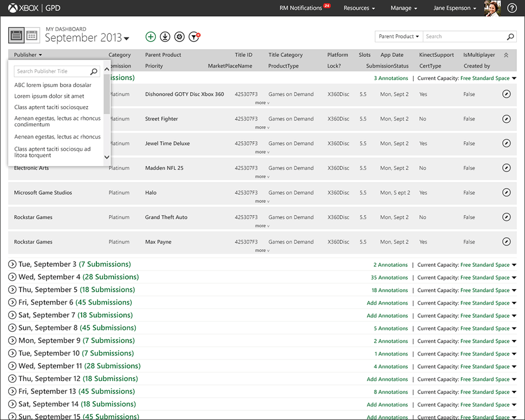Select Class aptent taciti sociosqu ad litora publisher
This screenshot has height=420, width=525.
52,152
